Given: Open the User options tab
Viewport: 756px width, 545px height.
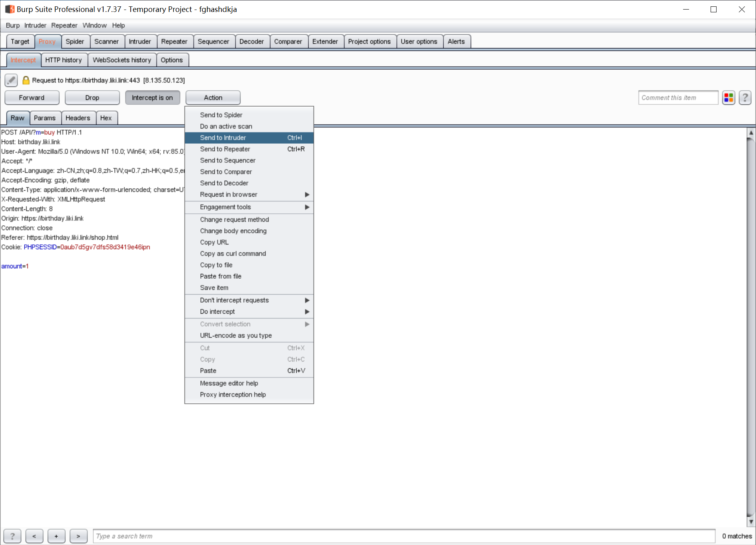Looking at the screenshot, I should tap(419, 41).
